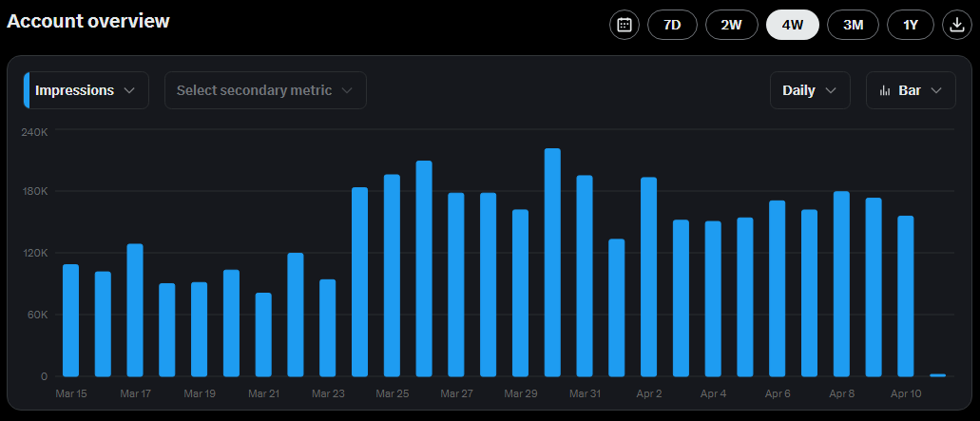980x421 pixels.
Task: Switch to the 1Y time range
Action: [x=911, y=25]
